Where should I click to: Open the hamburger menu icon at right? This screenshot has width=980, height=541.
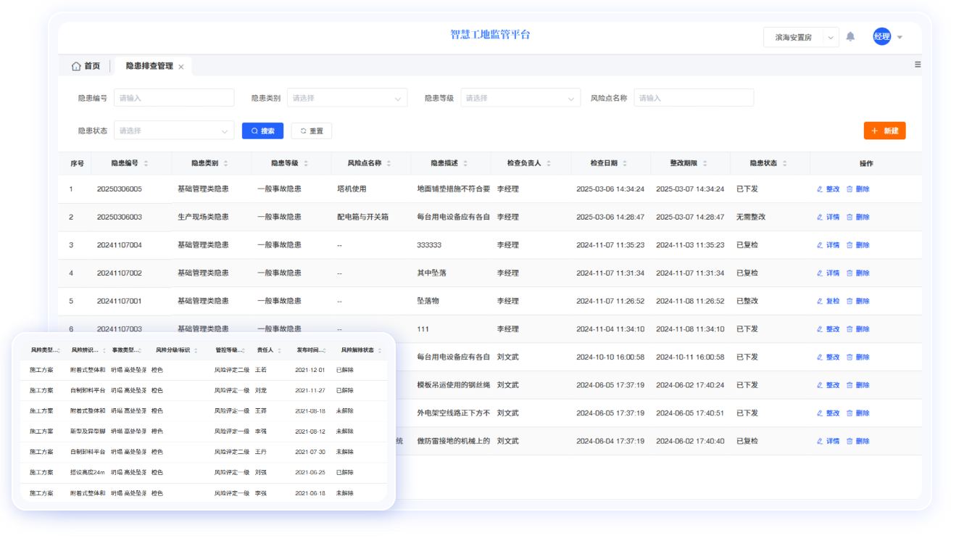917,65
